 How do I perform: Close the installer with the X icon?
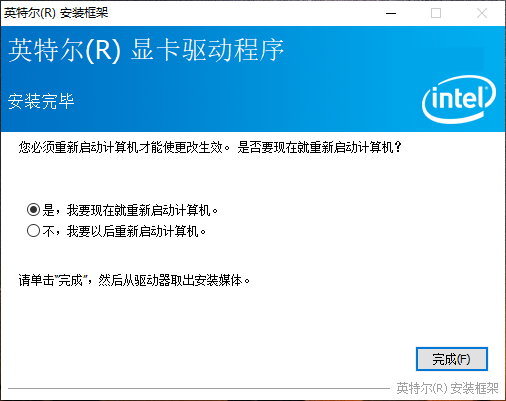(482, 13)
